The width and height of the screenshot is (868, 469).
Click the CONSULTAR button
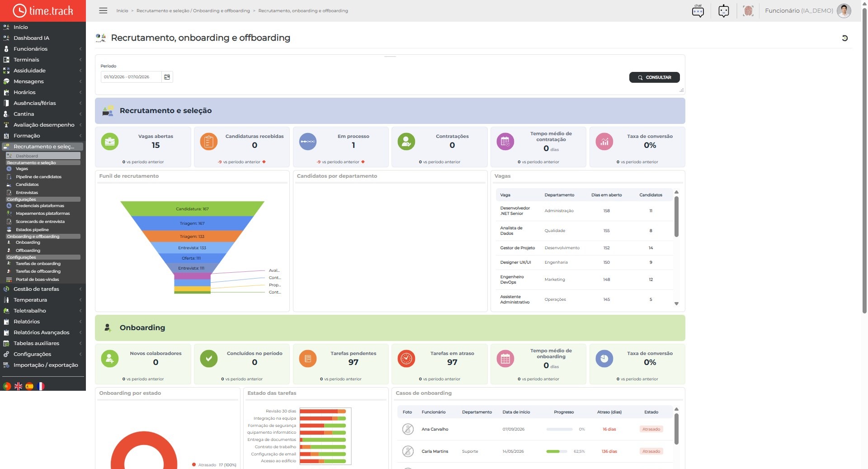point(654,77)
